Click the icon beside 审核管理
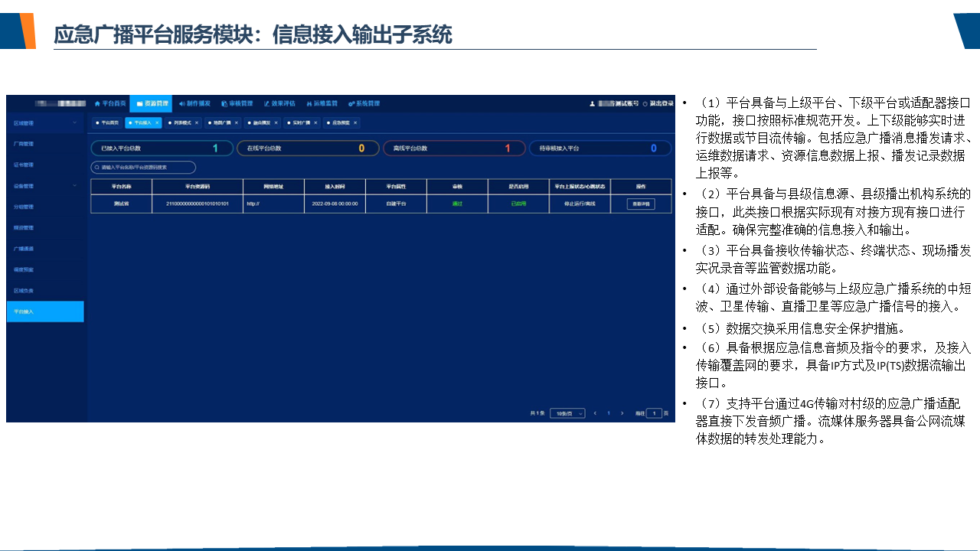This screenshot has height=551, width=980. point(224,103)
